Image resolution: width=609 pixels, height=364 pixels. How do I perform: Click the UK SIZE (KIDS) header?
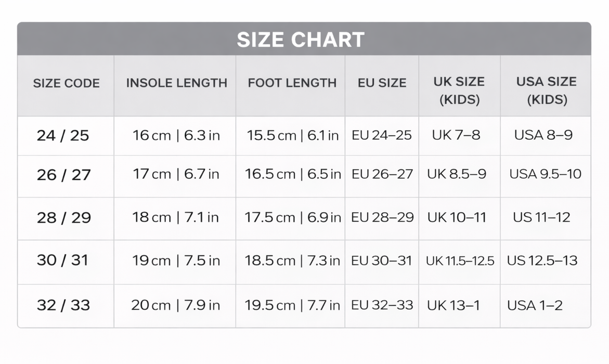(459, 90)
